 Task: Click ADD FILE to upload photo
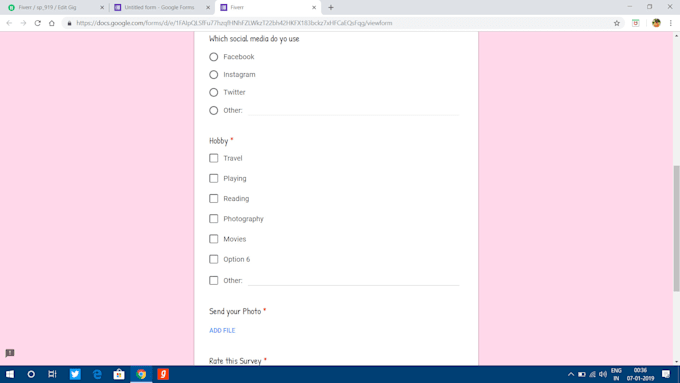[222, 331]
